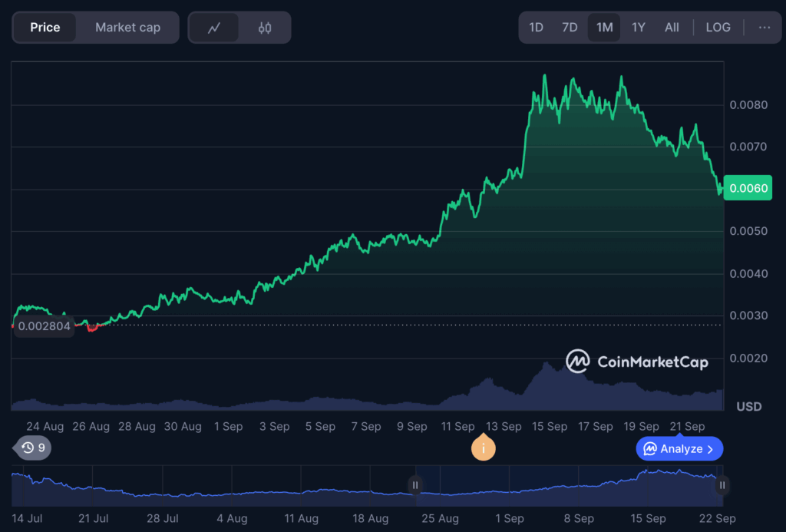Click the 0.002804 starting price label
The height and width of the screenshot is (532, 786).
[44, 326]
